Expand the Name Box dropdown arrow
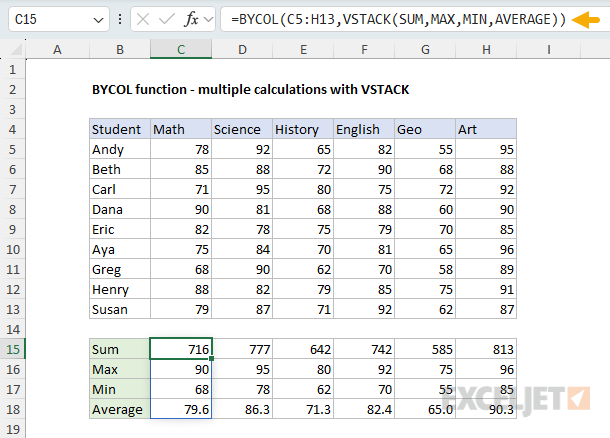Screen dimensions: 610x438 [x=98, y=19]
